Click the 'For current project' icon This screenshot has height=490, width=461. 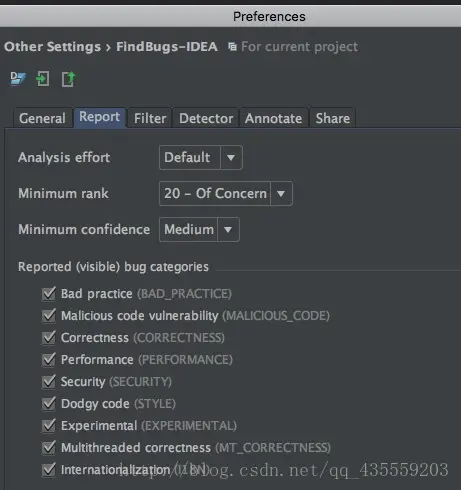click(232, 47)
